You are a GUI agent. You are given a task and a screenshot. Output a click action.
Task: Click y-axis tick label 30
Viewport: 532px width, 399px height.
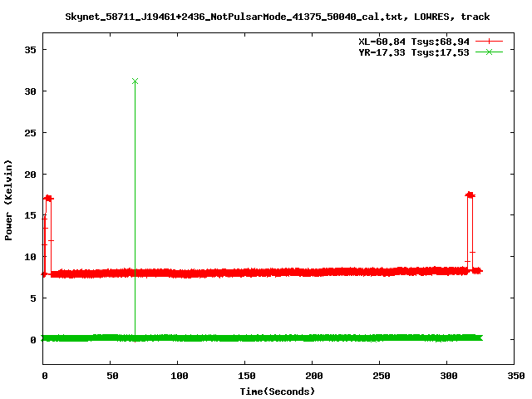30,91
